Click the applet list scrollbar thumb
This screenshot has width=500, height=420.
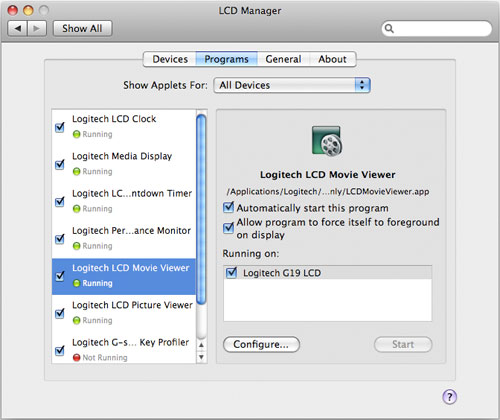[201, 209]
